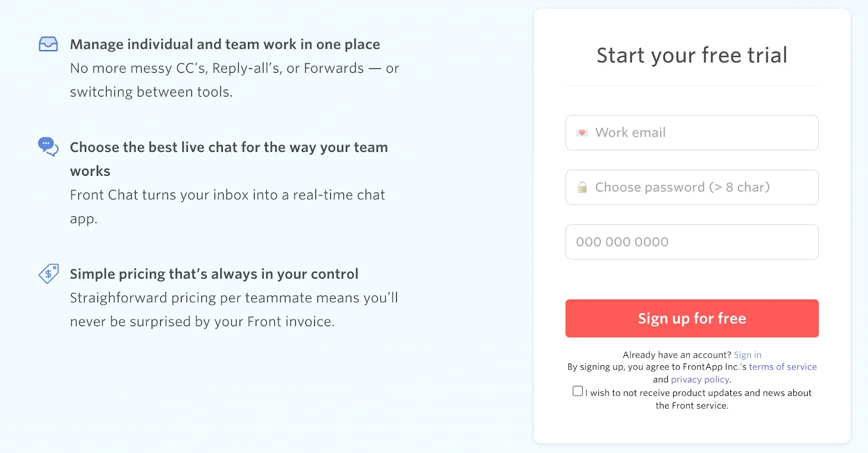Click the Simple pricing heading text
868x453 pixels.
click(214, 273)
